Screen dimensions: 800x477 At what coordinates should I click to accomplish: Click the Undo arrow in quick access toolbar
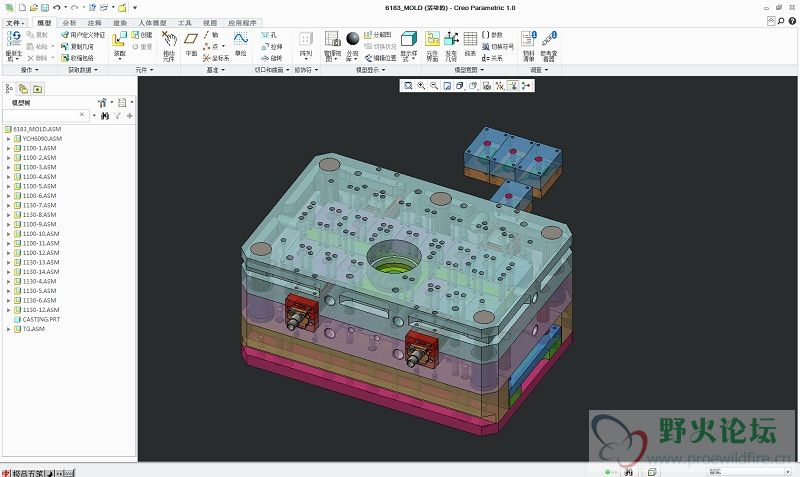[x=57, y=8]
